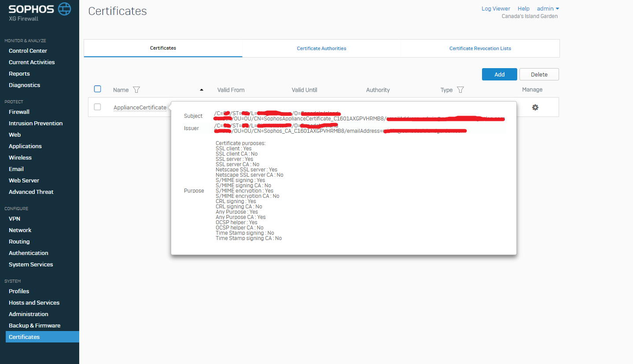Select Web Server in sidebar
The width and height of the screenshot is (633, 364).
(24, 180)
